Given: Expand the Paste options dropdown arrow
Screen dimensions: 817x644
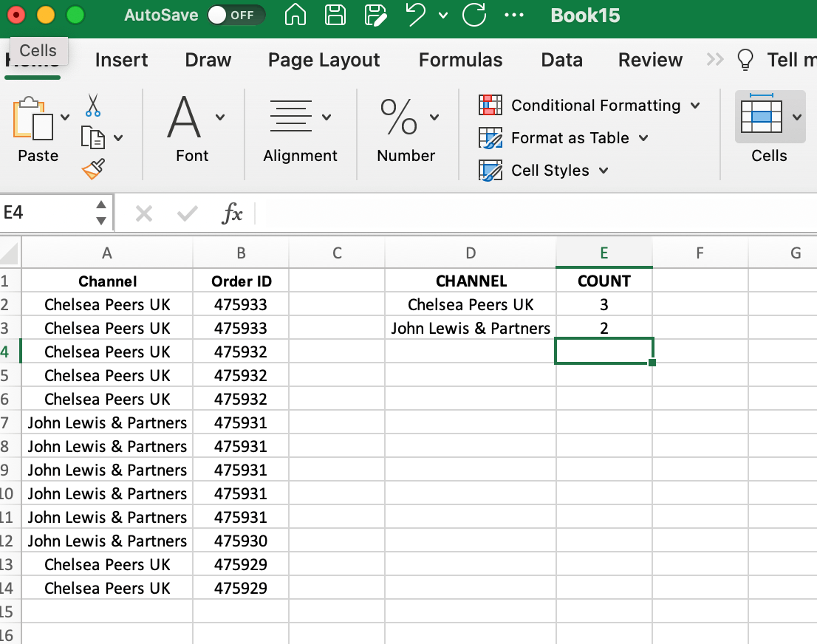Looking at the screenshot, I should [65, 117].
